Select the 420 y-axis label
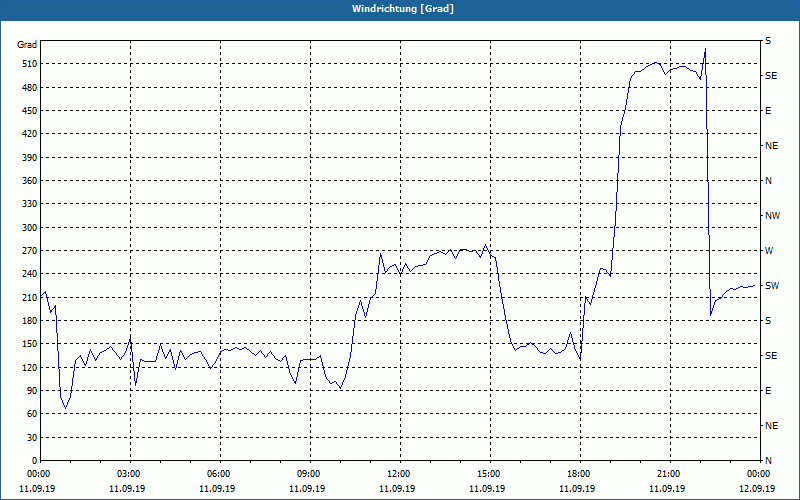The width and height of the screenshot is (800, 500). 30,134
